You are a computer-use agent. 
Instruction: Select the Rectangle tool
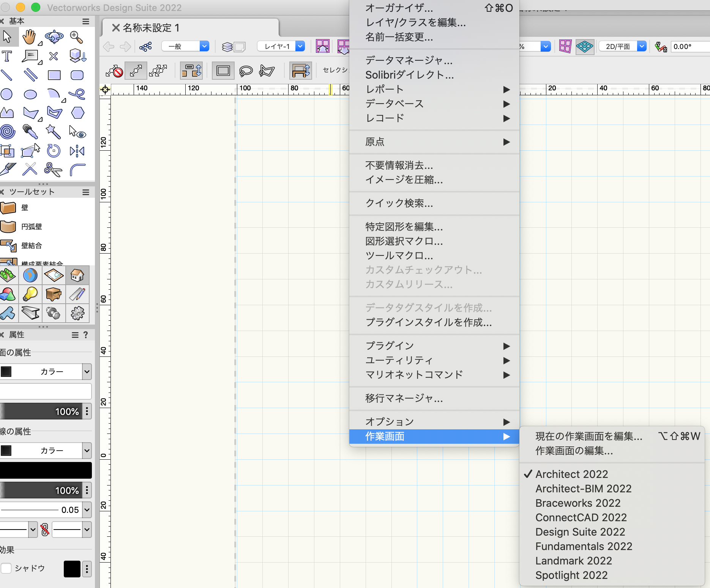click(54, 75)
